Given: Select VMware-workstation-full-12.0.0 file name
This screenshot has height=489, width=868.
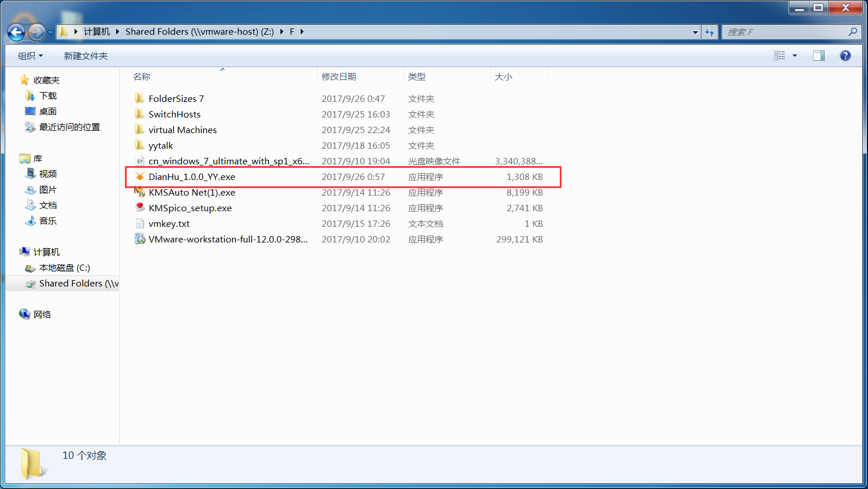Looking at the screenshot, I should [x=228, y=239].
